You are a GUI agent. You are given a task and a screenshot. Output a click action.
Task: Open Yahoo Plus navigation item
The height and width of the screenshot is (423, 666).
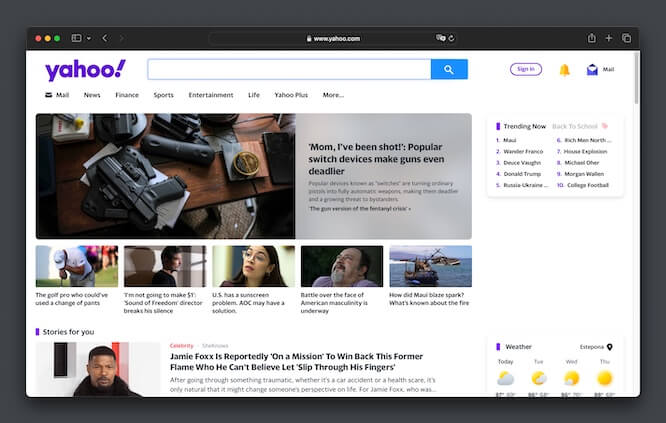[x=291, y=95]
